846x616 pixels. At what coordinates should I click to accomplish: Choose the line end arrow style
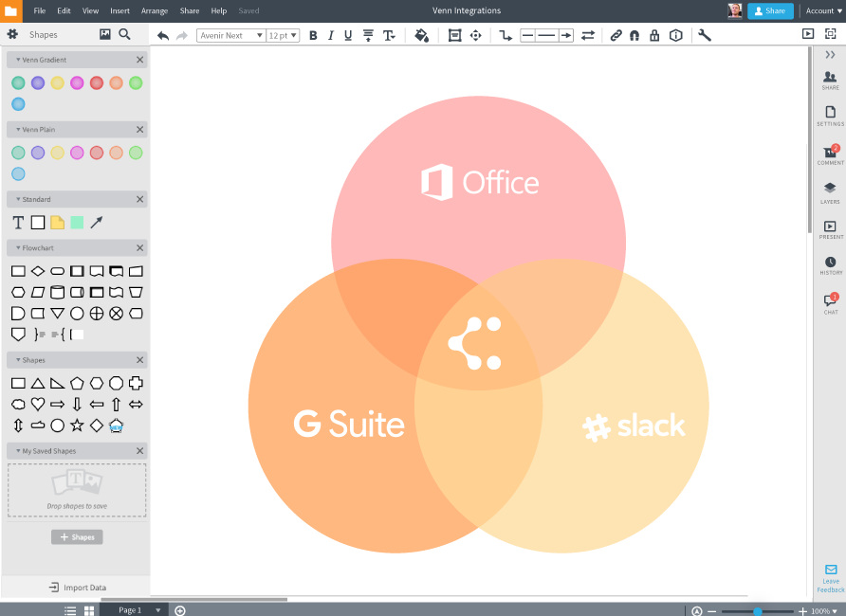pos(566,36)
